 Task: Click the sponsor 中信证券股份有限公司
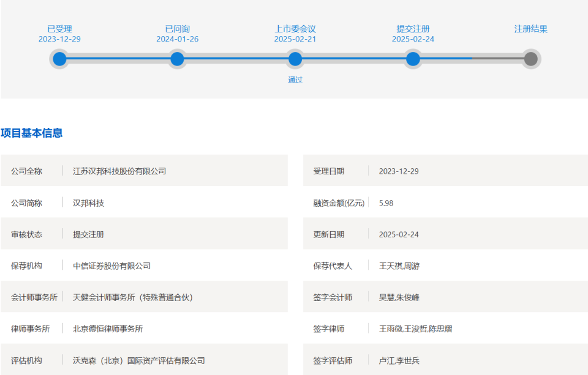111,266
